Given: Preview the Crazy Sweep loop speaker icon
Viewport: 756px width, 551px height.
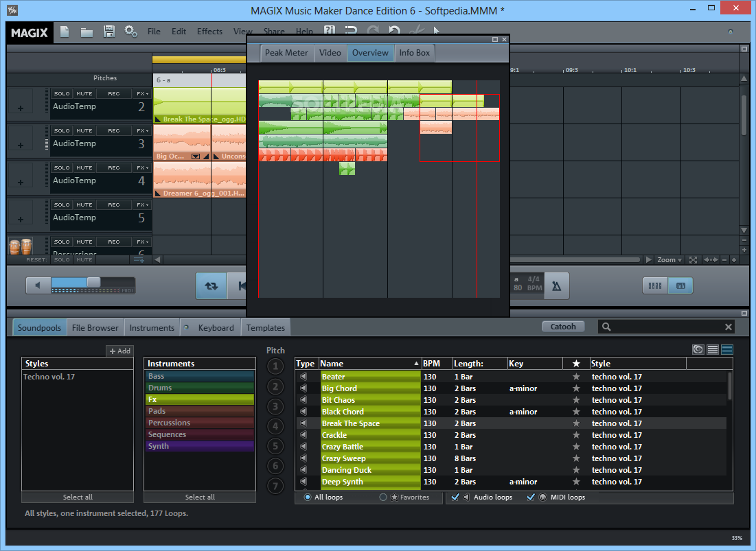Looking at the screenshot, I should click(x=303, y=458).
